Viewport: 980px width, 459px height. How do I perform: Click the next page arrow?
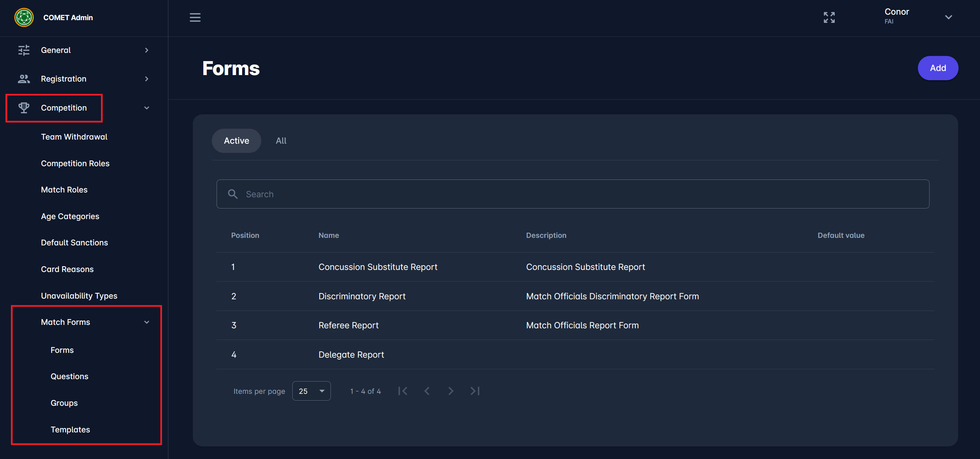pyautogui.click(x=451, y=391)
